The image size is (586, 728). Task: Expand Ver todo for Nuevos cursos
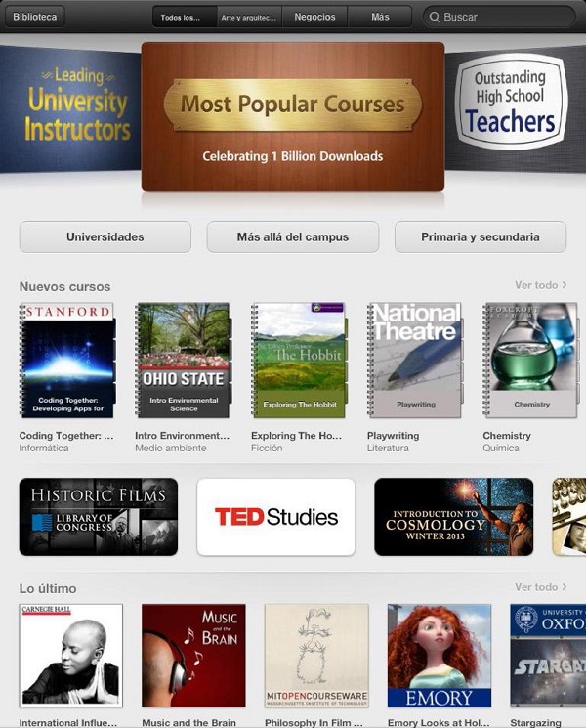coord(540,285)
